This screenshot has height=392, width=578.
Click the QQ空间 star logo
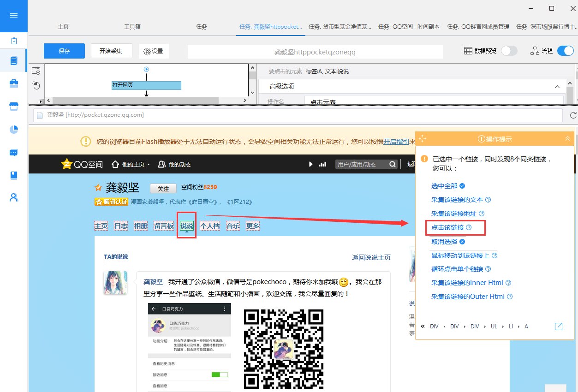(67, 164)
